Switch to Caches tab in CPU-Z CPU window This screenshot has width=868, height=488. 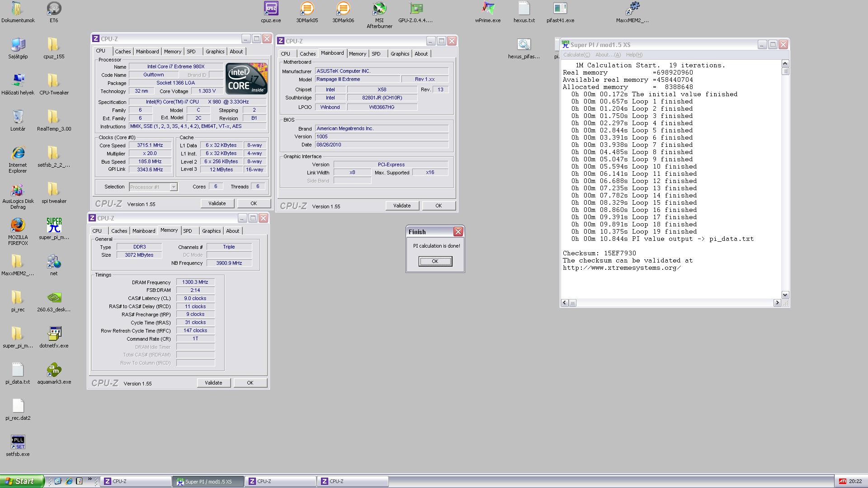[123, 52]
